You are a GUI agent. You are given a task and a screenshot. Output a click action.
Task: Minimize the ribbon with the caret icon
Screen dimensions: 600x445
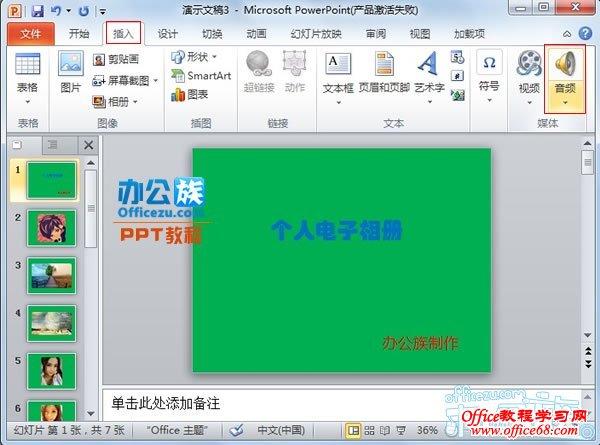567,34
